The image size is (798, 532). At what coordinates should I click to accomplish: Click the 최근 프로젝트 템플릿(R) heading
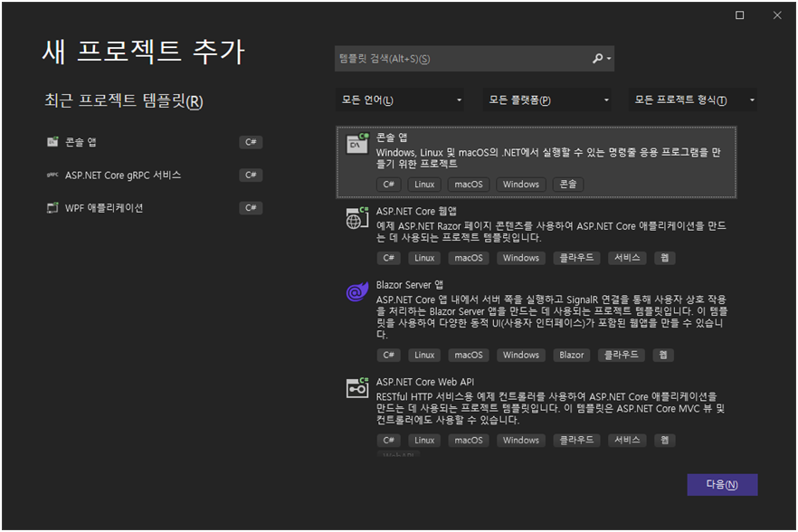click(x=124, y=100)
